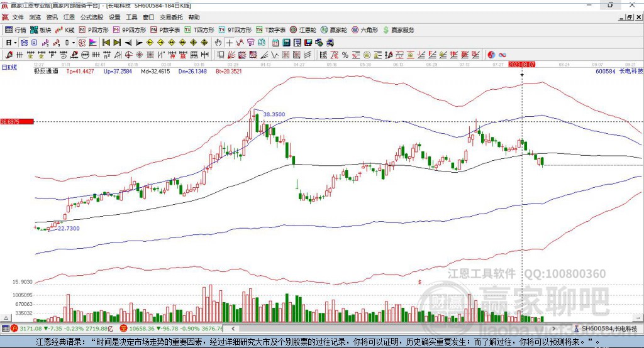Launch the 赢家轮 winner wheel
Viewport: 644px width, 348px height.
[x=334, y=30]
